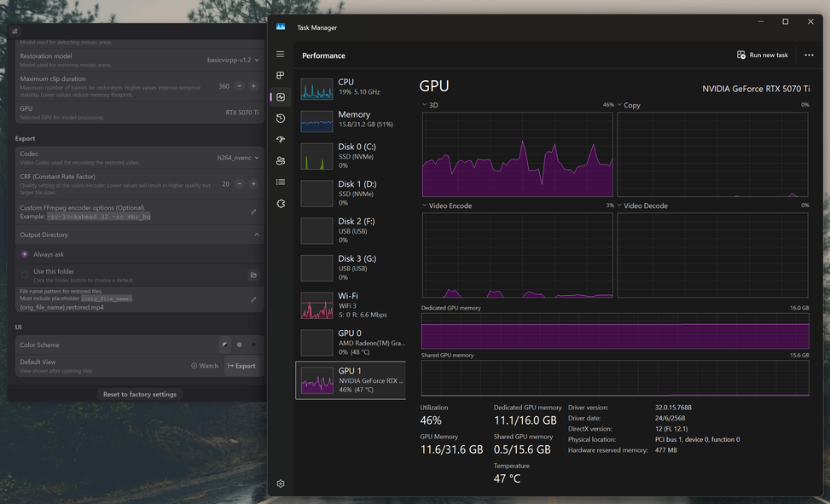Pick the light color scheme circle
Image resolution: width=830 pixels, height=504 pixels.
(239, 345)
